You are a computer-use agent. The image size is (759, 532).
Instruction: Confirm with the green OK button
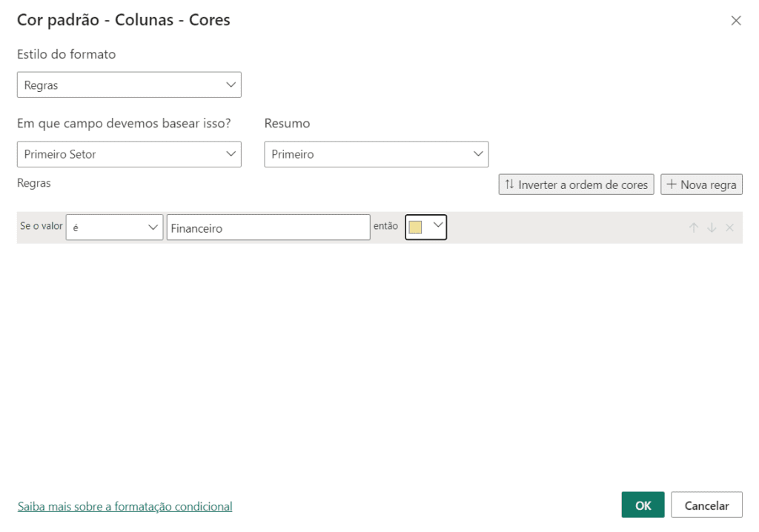click(643, 505)
